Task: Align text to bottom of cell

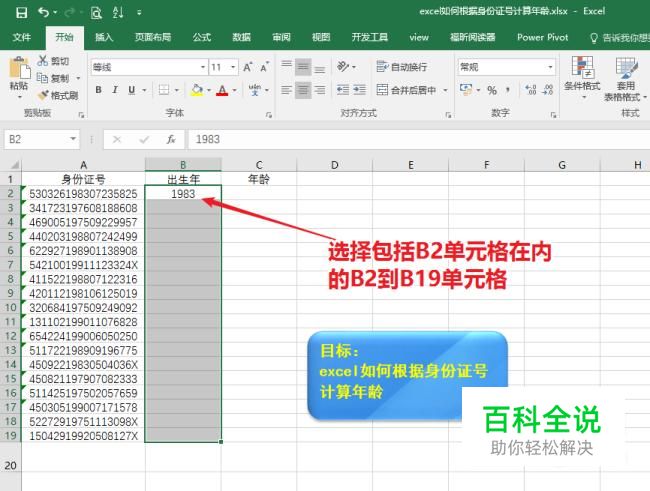Action: point(319,67)
